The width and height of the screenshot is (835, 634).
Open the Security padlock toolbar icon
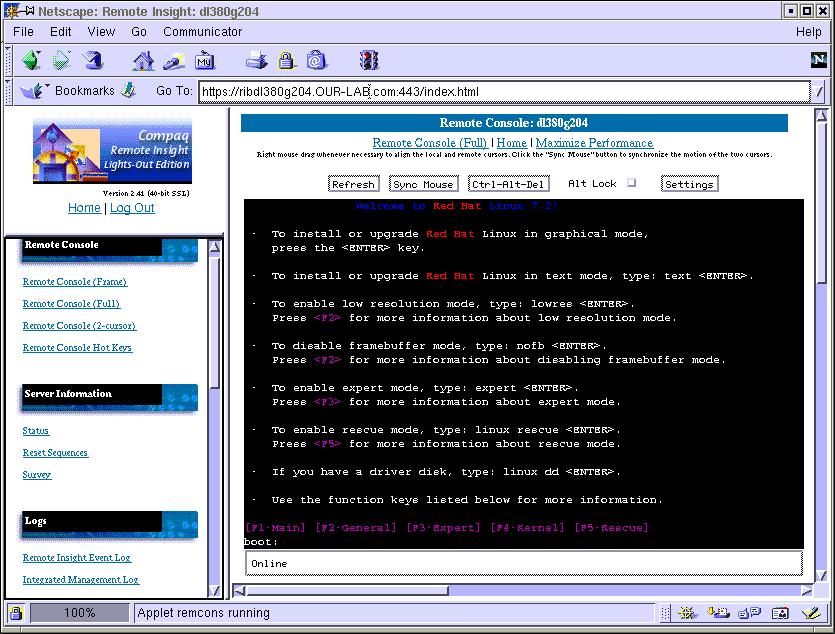point(287,60)
